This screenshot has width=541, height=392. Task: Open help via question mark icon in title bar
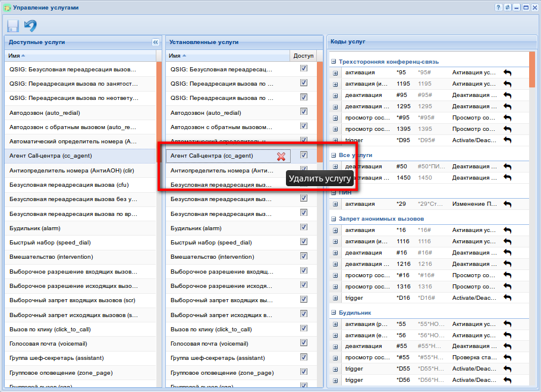(498, 8)
